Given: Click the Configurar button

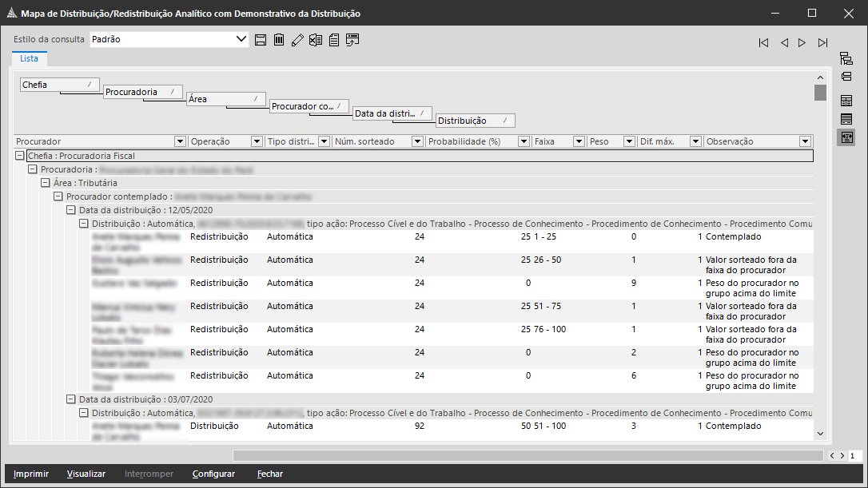Looking at the screenshot, I should coord(213,474).
